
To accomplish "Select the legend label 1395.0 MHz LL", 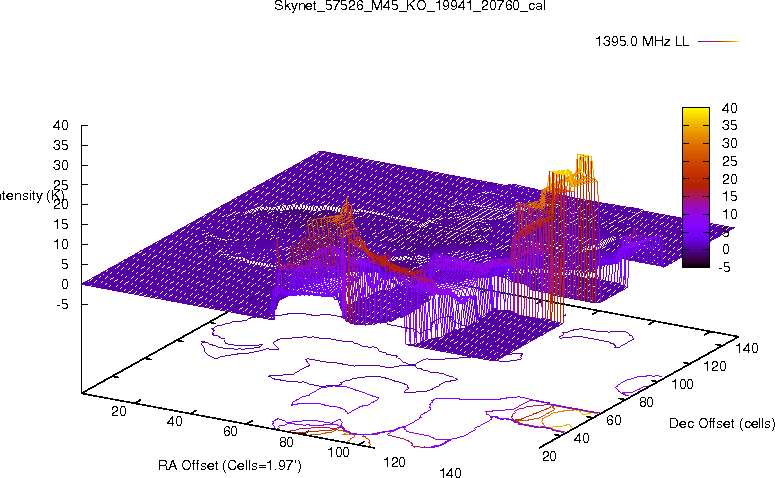I will click(642, 42).
